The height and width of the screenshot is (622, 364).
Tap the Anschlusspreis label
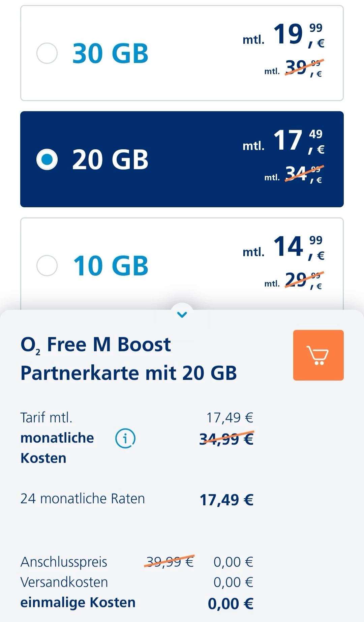64,562
